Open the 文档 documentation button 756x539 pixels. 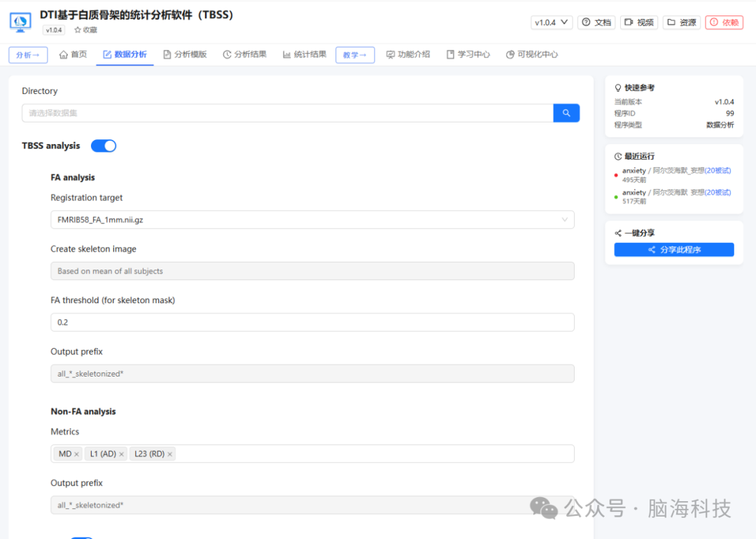pos(596,22)
